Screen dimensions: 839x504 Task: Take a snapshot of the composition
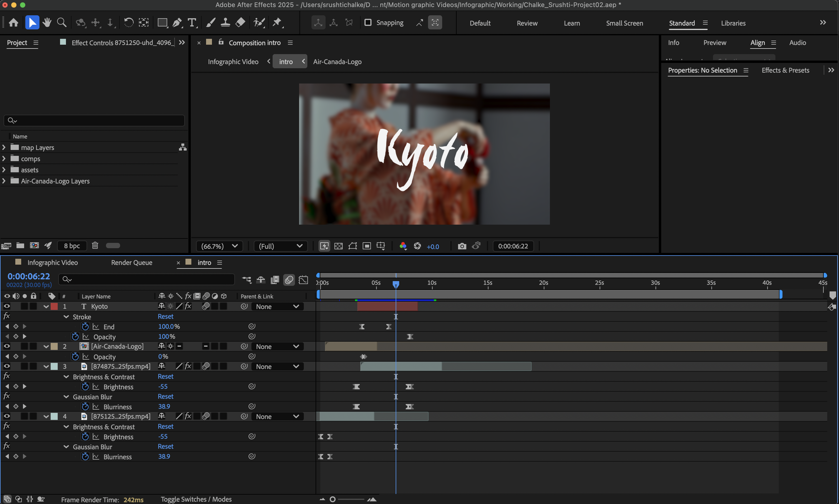(x=462, y=246)
